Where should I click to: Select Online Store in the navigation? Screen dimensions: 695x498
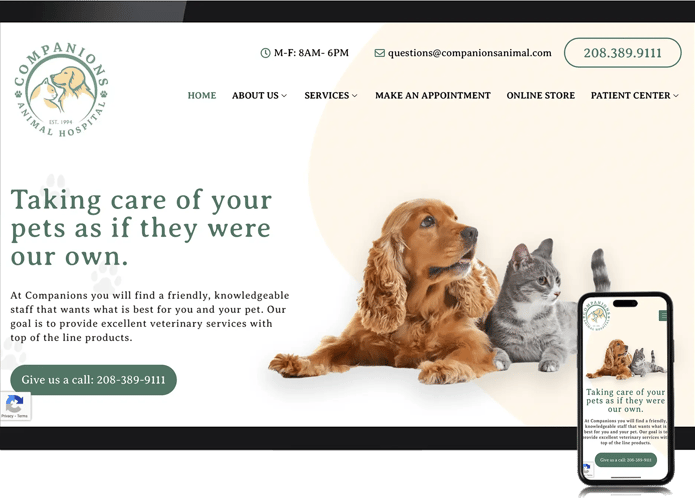[540, 96]
